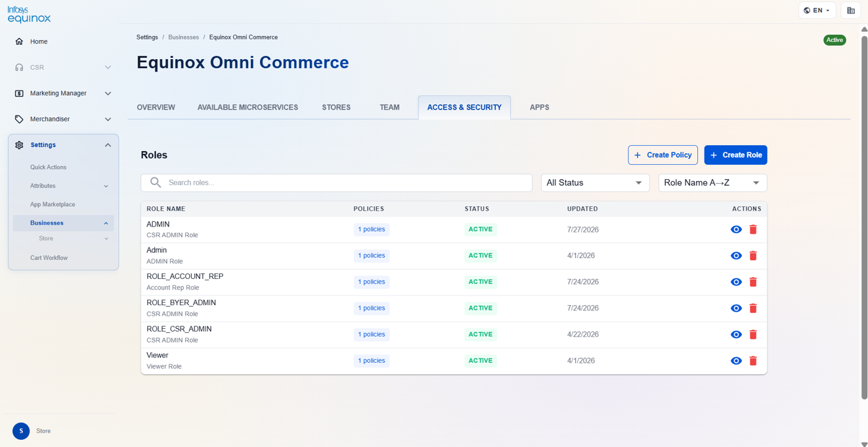The height and width of the screenshot is (447, 868).
Task: Switch to the Team tab
Action: pos(389,108)
